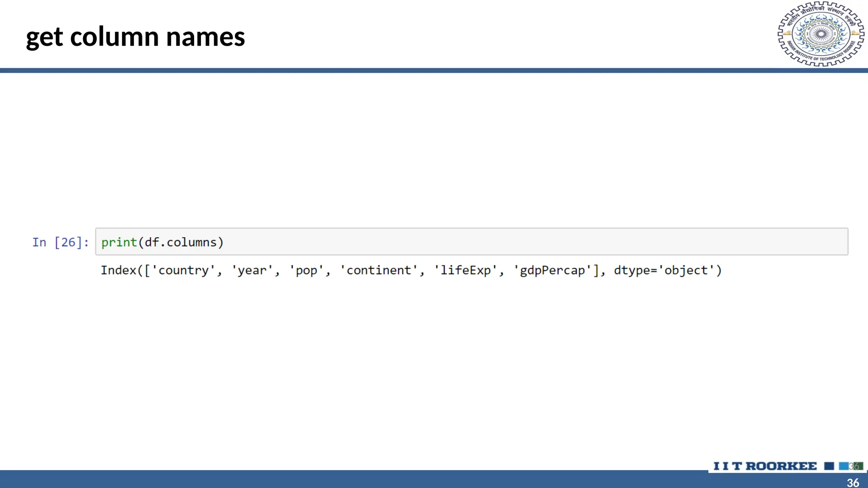Click the green print keyword in code
Image resolution: width=868 pixels, height=488 pixels.
click(119, 242)
